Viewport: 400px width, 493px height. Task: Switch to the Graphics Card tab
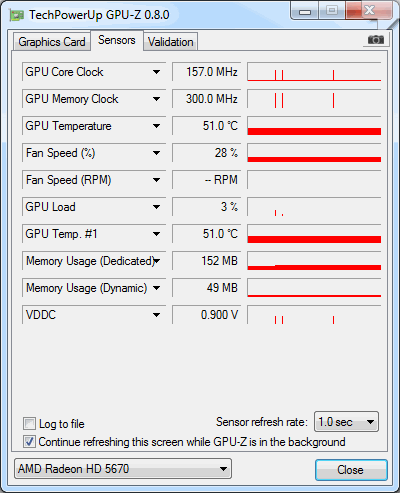pos(52,42)
